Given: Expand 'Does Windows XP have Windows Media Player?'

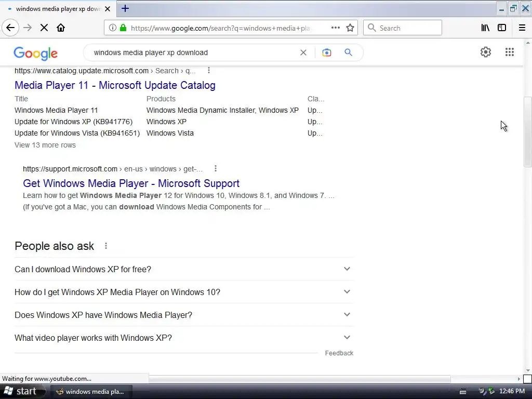Looking at the screenshot, I should coord(184,315).
